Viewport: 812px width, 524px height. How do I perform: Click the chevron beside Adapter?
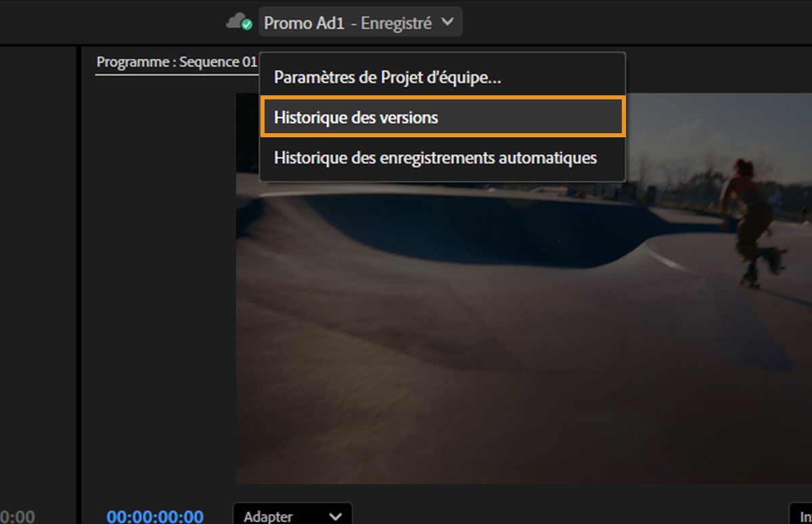(334, 517)
